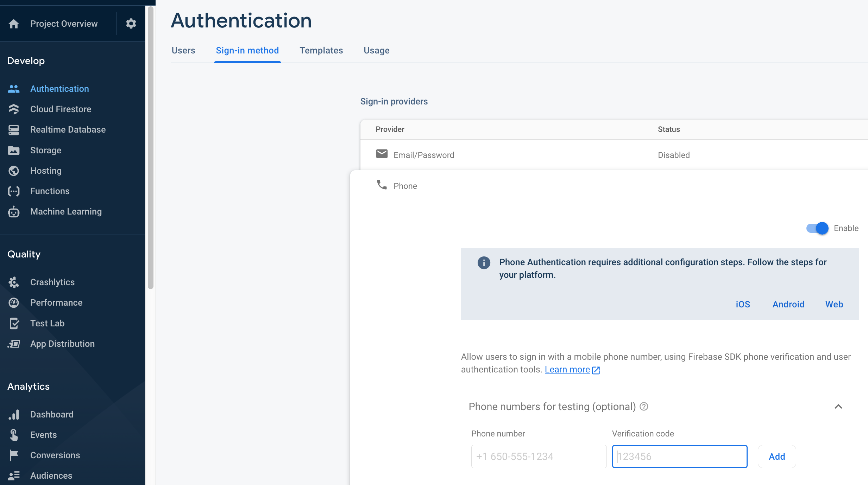Collapse Phone numbers for testing section
This screenshot has width=868, height=485.
click(x=838, y=407)
